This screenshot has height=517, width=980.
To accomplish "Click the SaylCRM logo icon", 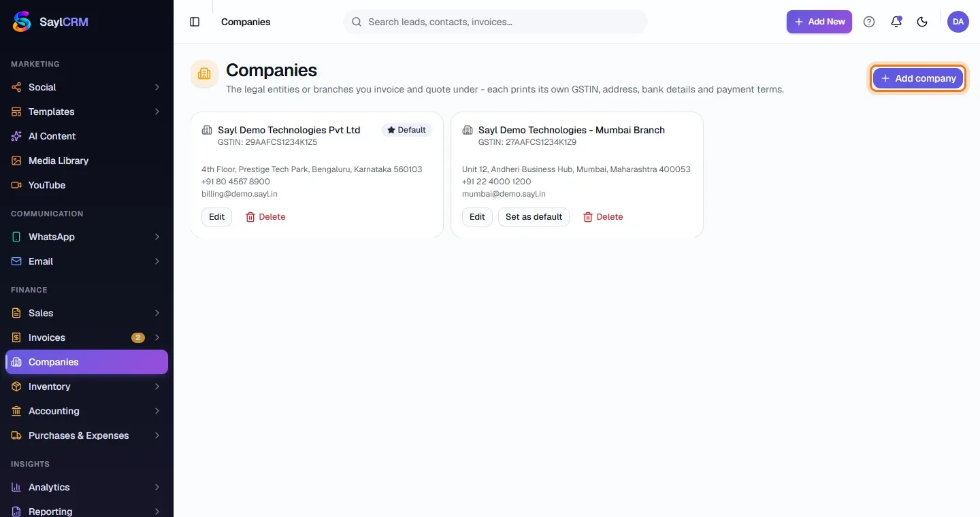I will (x=22, y=22).
